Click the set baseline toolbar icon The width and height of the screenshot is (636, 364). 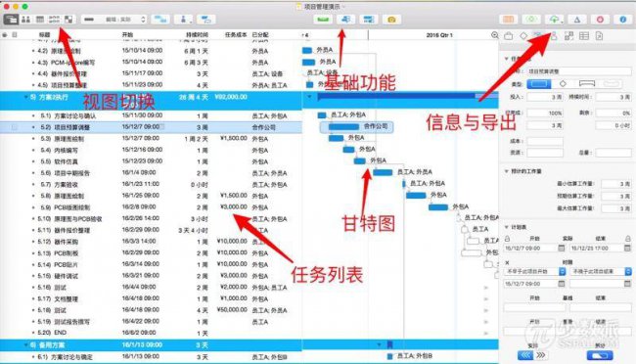(369, 19)
